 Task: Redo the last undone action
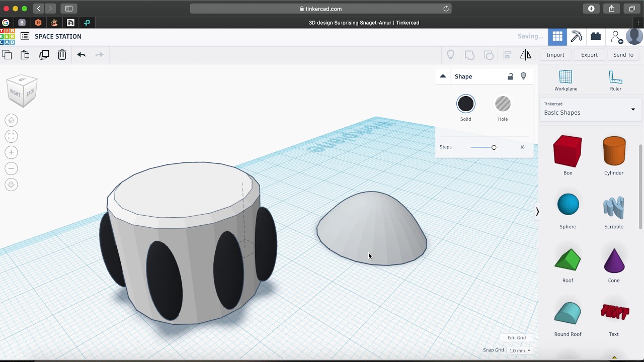pyautogui.click(x=100, y=55)
